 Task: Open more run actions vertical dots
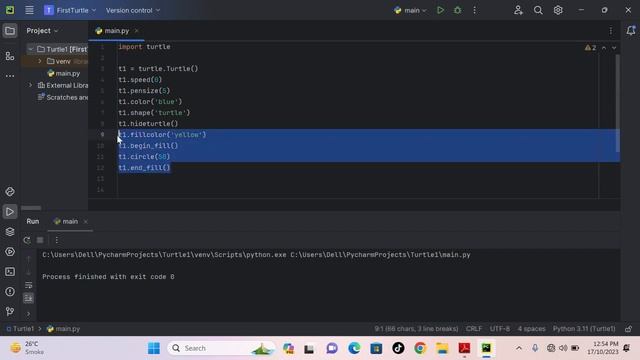point(474,10)
